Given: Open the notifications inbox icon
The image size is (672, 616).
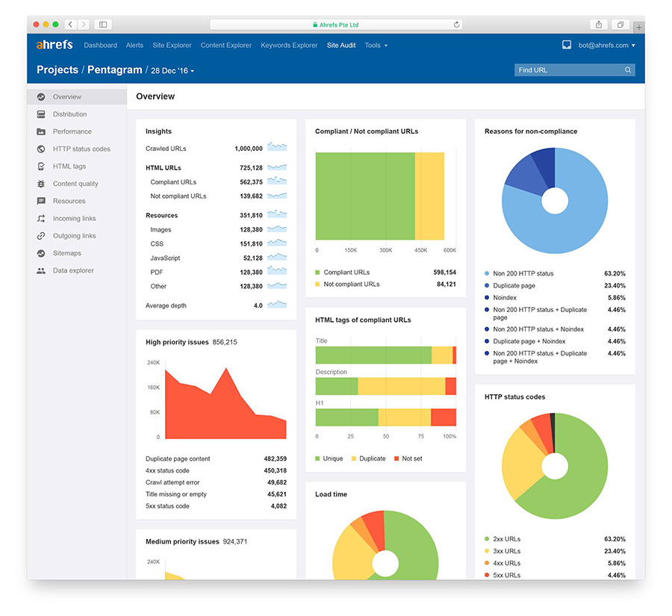Looking at the screenshot, I should point(567,45).
